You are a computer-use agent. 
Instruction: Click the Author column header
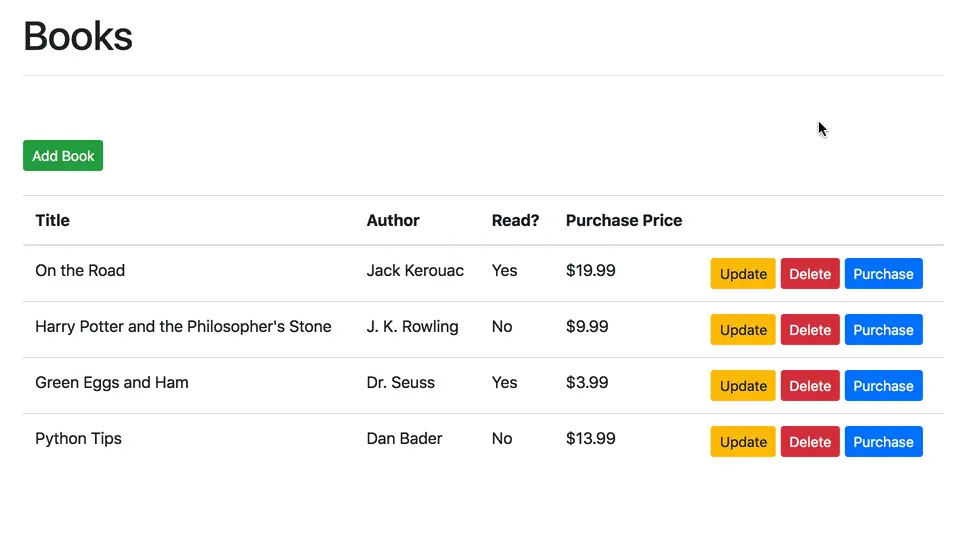pyautogui.click(x=393, y=220)
